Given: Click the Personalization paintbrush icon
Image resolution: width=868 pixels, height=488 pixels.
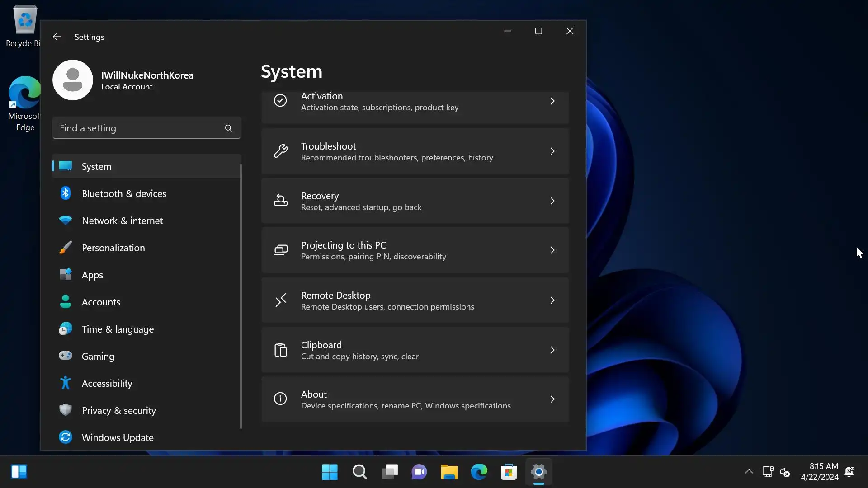Looking at the screenshot, I should pos(66,248).
